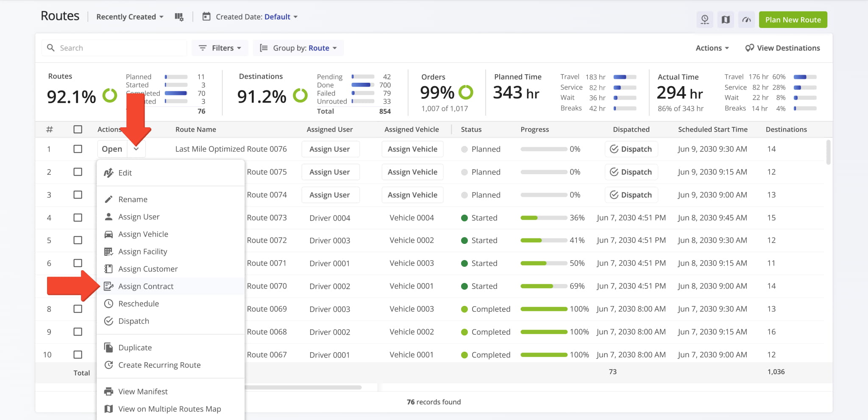The image size is (868, 420).
Task: Click the Dispatch checkmark icon for Route 0075
Action: tap(614, 172)
